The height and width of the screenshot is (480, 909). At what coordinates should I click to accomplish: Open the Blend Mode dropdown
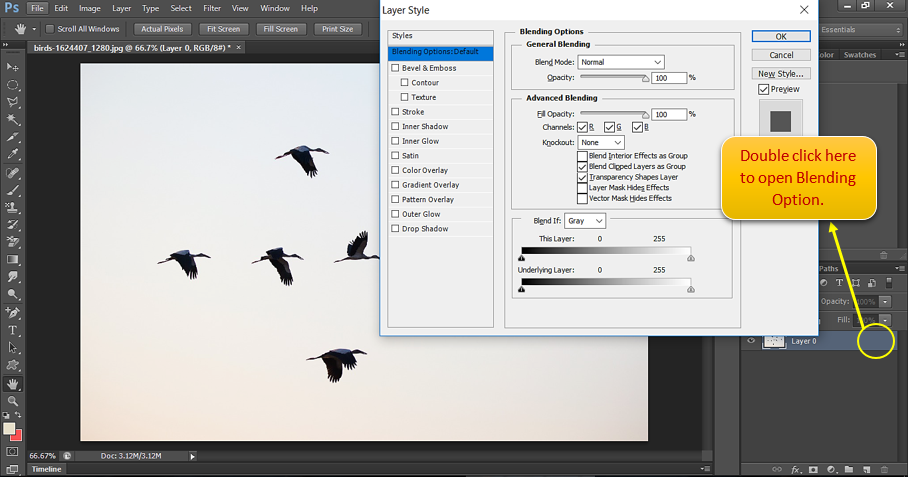tap(621, 62)
